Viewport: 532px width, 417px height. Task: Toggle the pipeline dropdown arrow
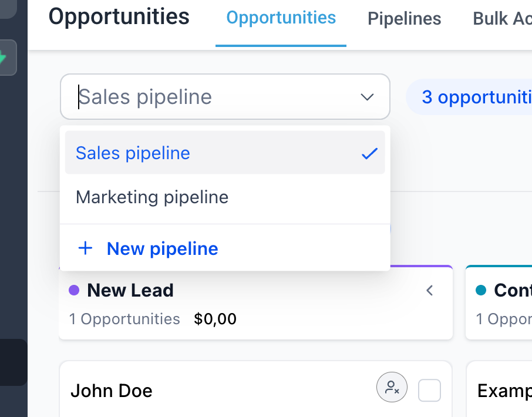coord(367,97)
